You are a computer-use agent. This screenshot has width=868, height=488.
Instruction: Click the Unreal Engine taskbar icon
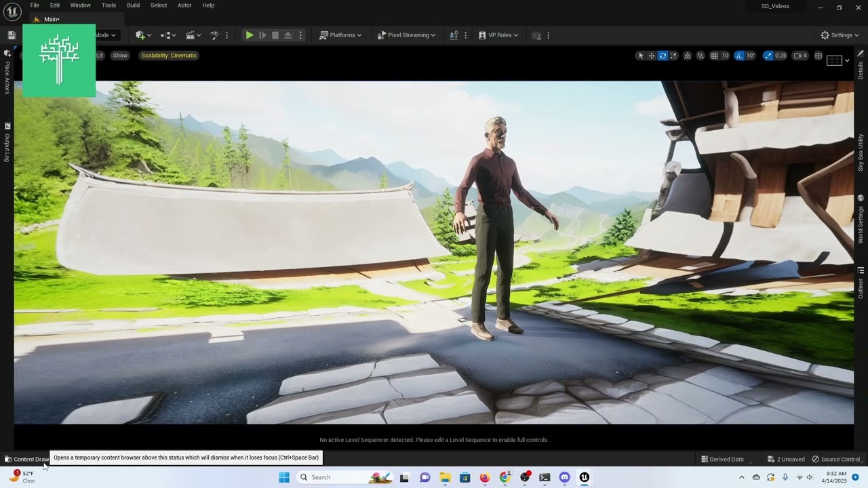coord(584,477)
